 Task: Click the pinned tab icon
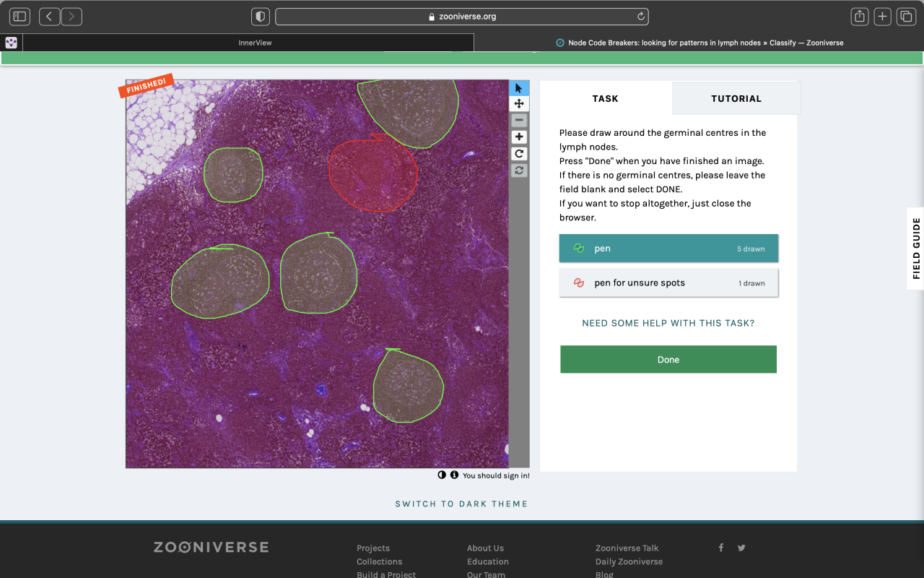pos(11,43)
